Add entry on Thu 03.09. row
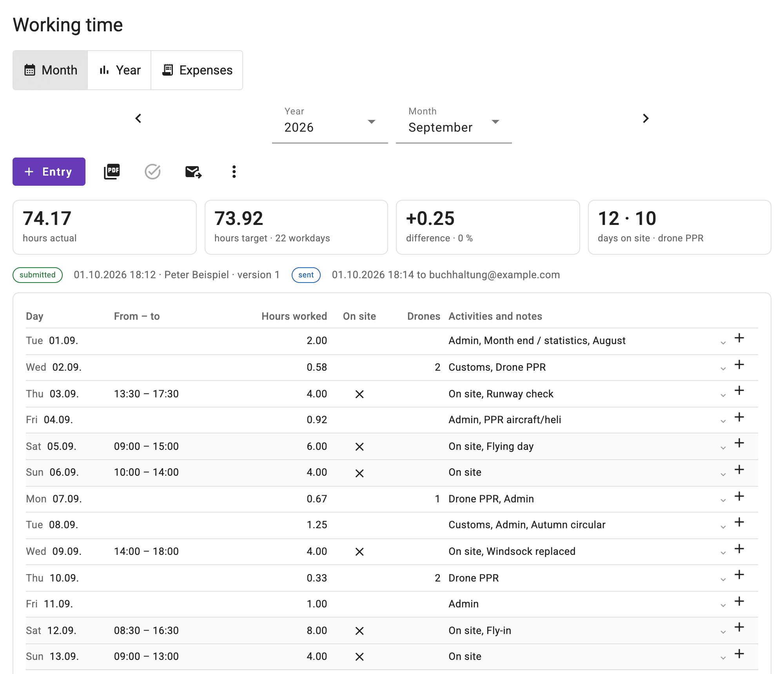Screen dimensions: 784x674 pos(739,391)
